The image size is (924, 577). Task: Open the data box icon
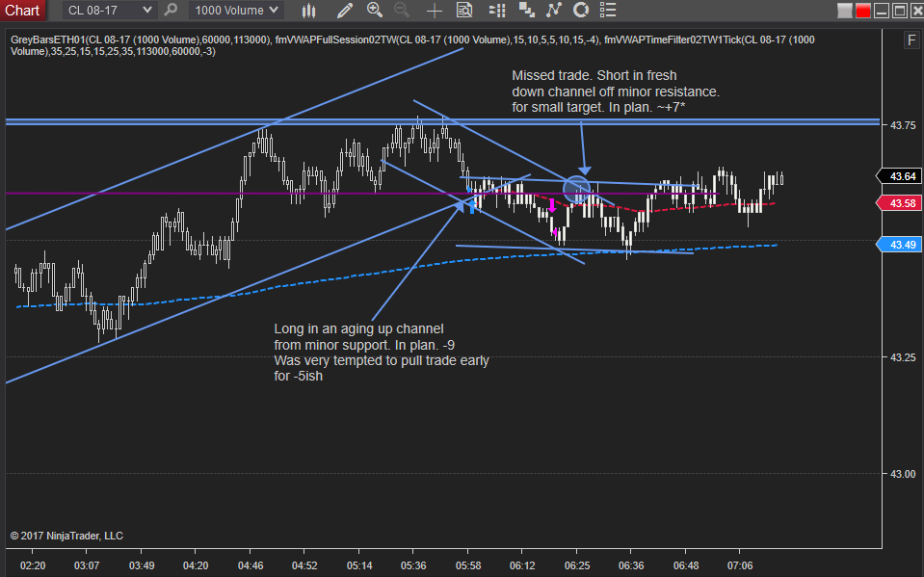464,10
